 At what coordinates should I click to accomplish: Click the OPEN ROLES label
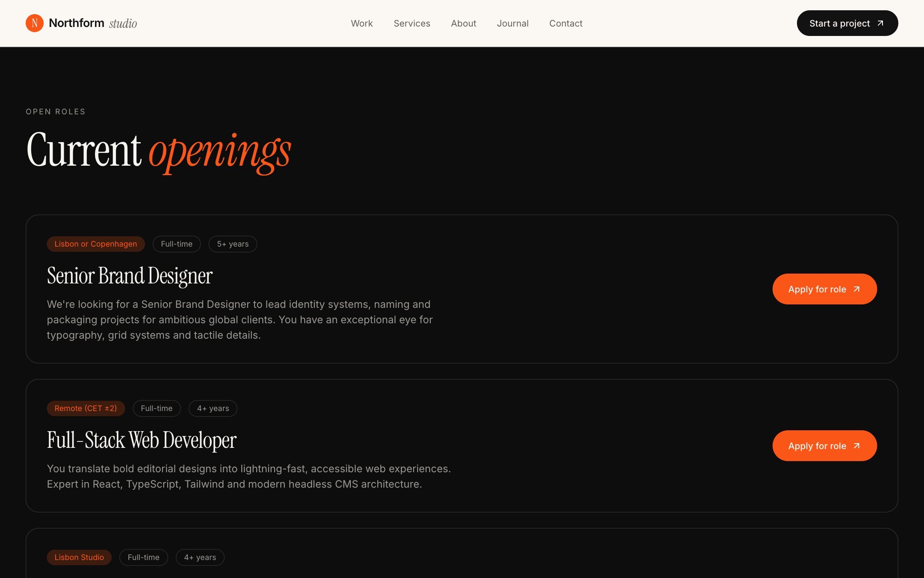coord(56,112)
